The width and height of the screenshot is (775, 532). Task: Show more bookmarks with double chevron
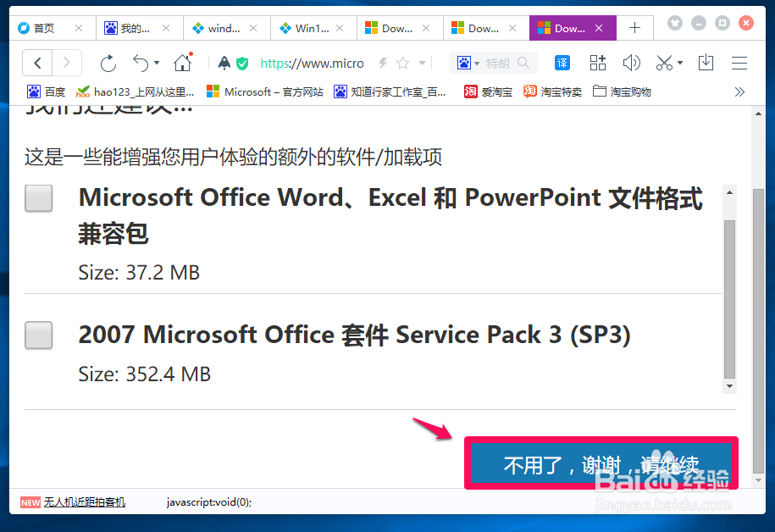[739, 92]
